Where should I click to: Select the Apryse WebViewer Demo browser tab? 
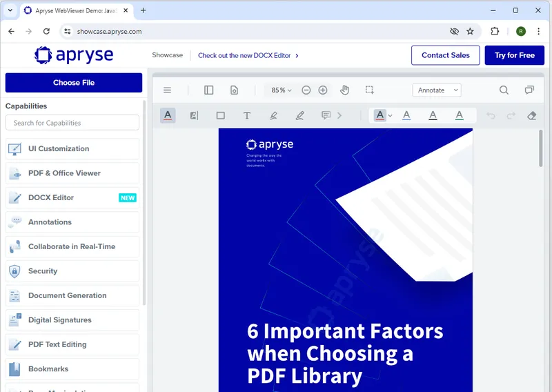pos(77,10)
